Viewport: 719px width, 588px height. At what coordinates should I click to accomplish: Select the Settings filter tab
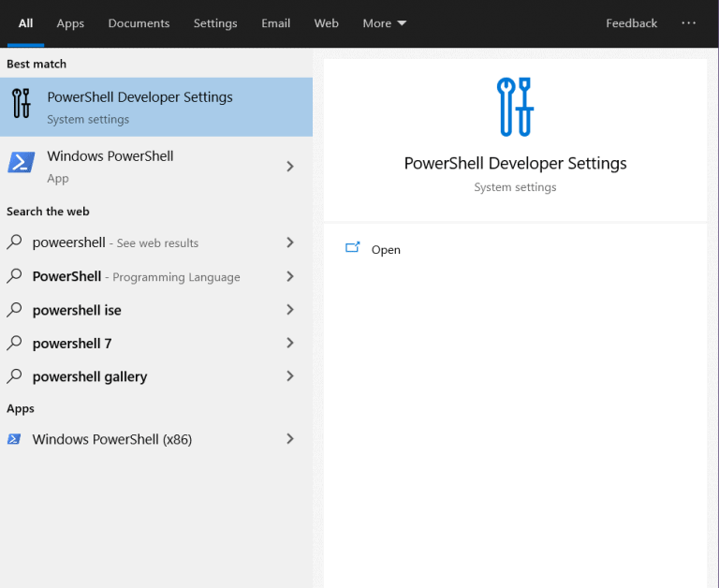[x=215, y=23]
